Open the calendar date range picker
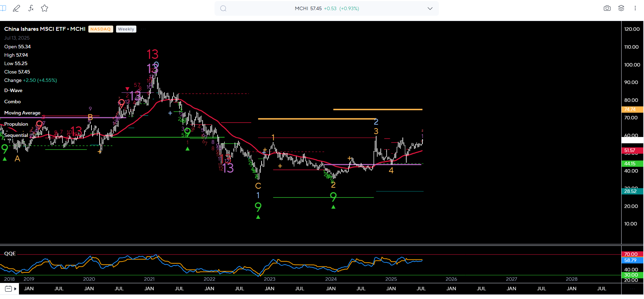 click(x=9, y=289)
